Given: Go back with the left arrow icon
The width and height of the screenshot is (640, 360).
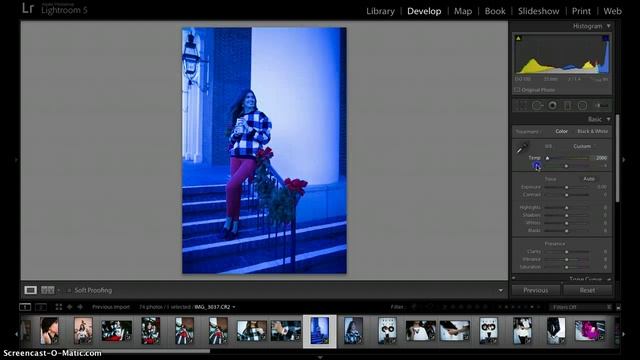Looking at the screenshot, I should 70,307.
